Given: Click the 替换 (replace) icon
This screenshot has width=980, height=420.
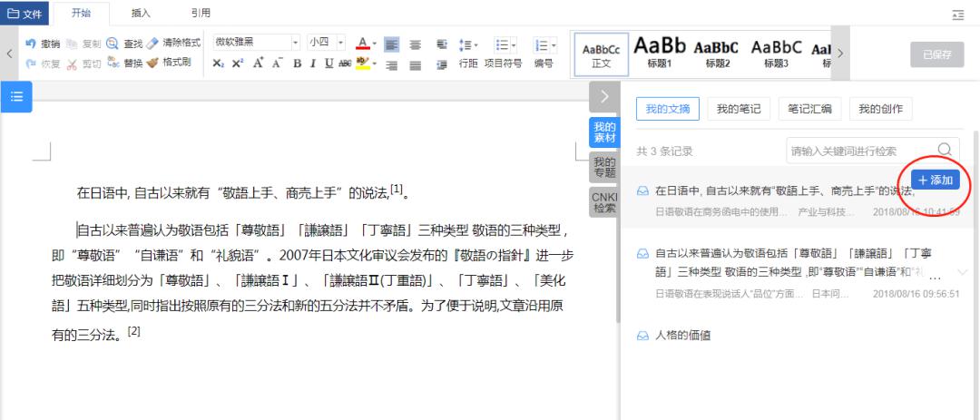Looking at the screenshot, I should [x=113, y=63].
